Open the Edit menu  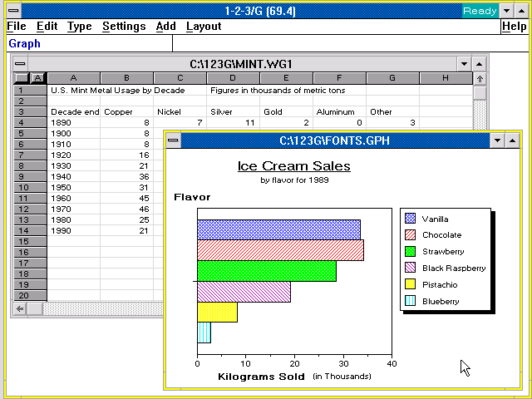click(x=47, y=26)
